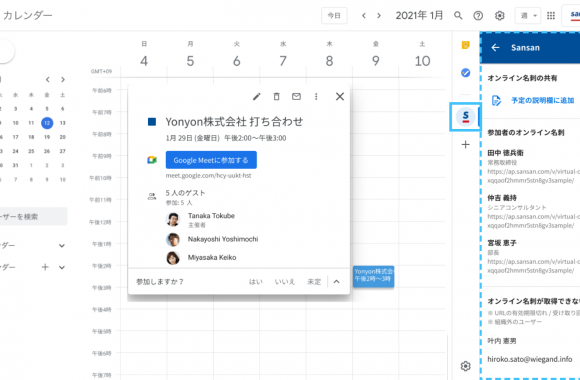Click 予定の説明欄に追加 link
The image size is (580, 380).
[542, 100]
